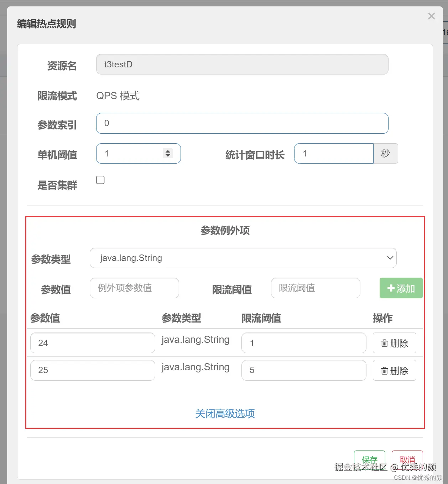Click the 例外项参数值 input field
The height and width of the screenshot is (484, 448).
(134, 288)
